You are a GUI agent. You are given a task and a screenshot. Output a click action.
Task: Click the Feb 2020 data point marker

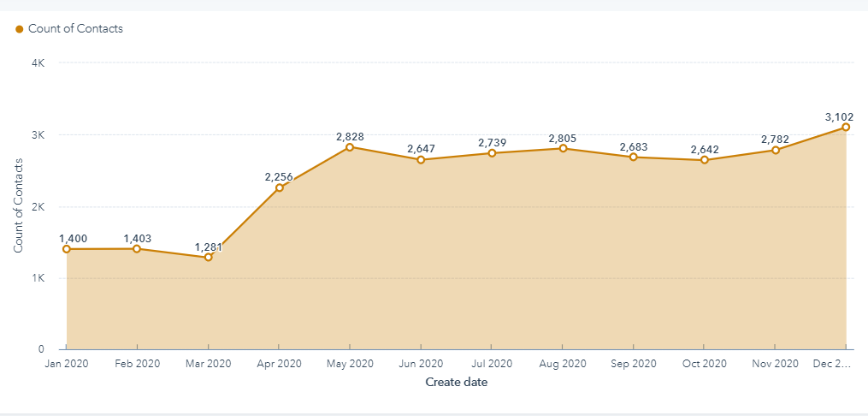tap(137, 249)
